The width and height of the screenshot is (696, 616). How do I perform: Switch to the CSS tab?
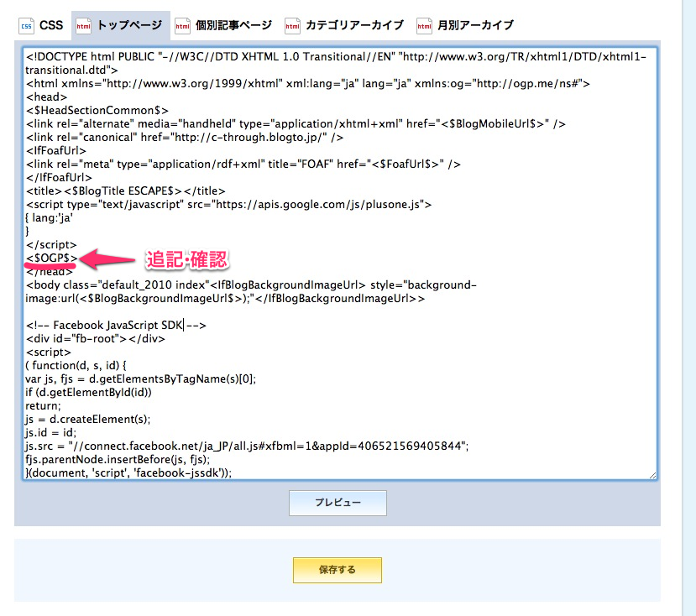point(41,25)
